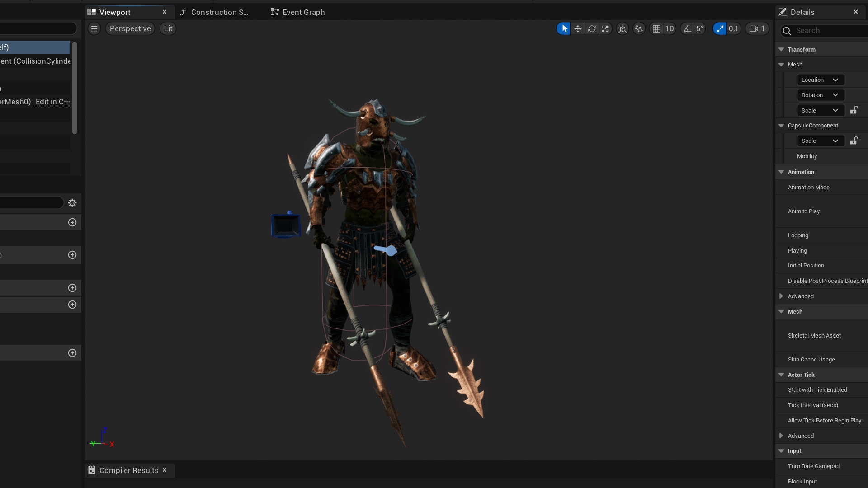
Task: Open the Location type dropdown
Action: 821,80
